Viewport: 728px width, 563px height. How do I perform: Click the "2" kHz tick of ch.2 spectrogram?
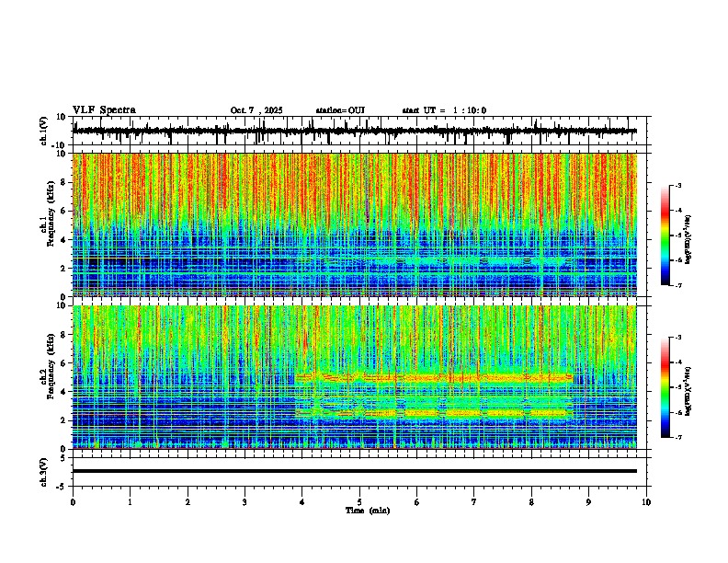(64, 420)
